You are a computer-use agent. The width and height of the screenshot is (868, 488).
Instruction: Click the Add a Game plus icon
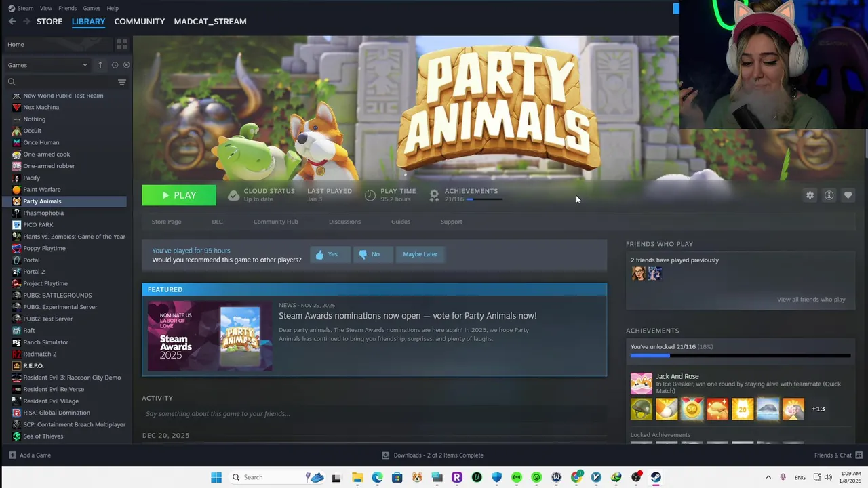pyautogui.click(x=12, y=455)
